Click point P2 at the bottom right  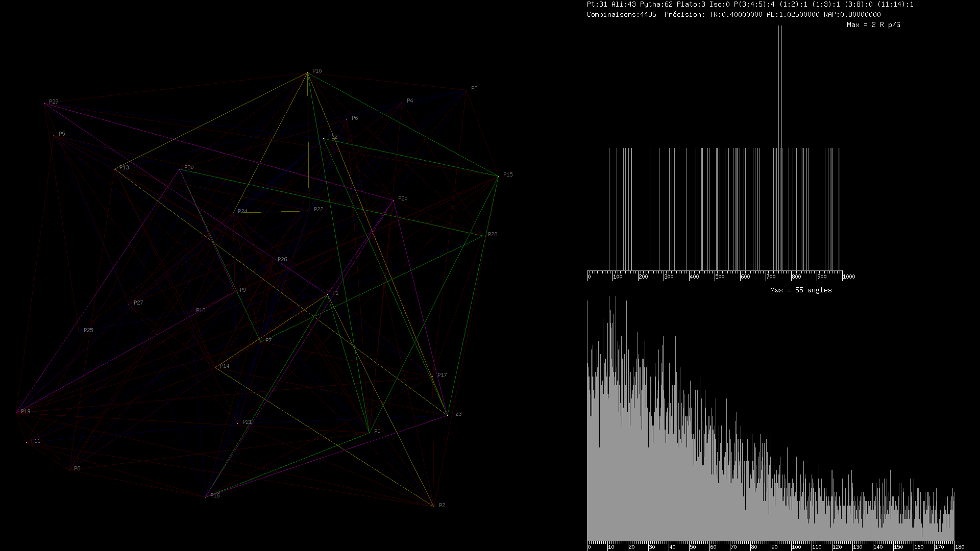click(433, 506)
